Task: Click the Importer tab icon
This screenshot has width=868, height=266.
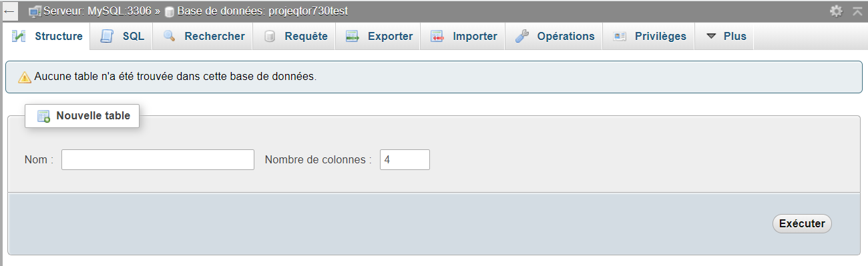Action: 437,37
